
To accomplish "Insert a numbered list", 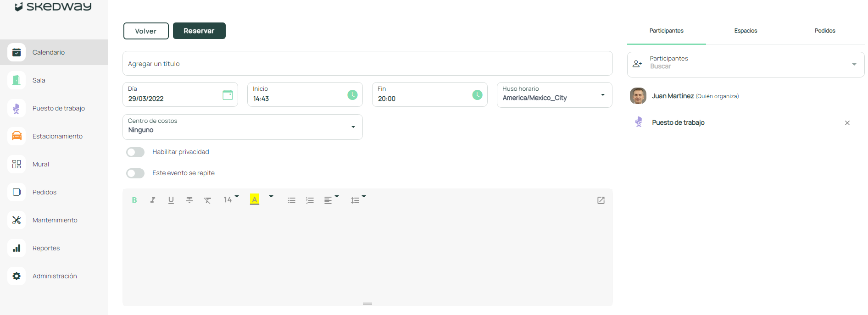I will (310, 200).
